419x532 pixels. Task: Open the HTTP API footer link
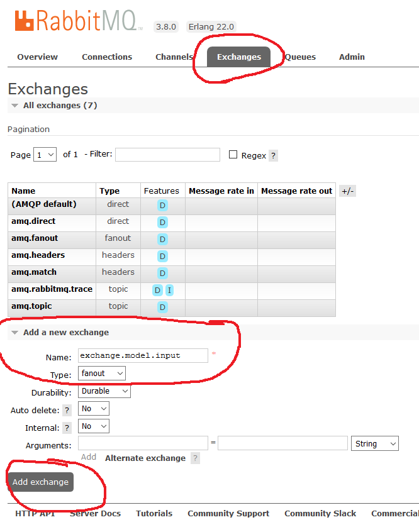35,514
